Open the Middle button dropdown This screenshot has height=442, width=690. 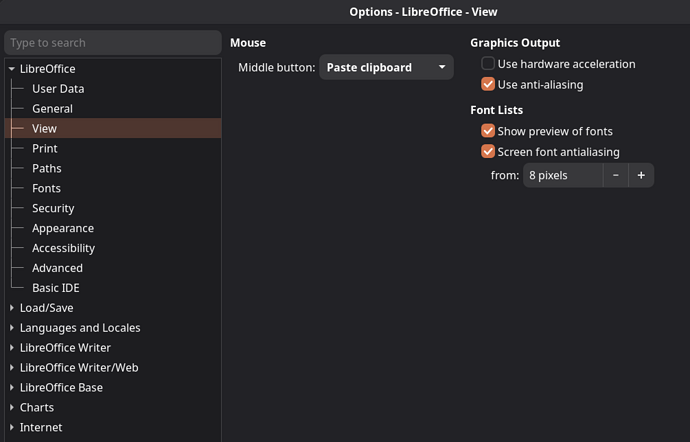coord(386,67)
